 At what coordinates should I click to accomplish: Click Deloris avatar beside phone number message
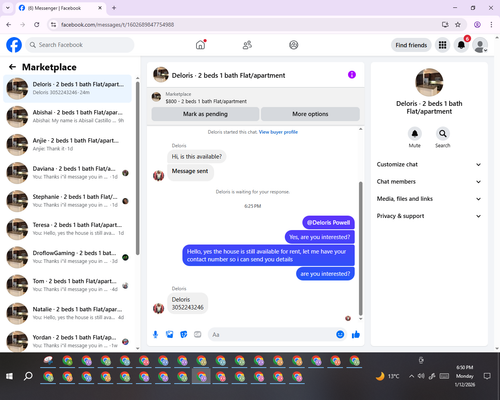tap(159, 308)
